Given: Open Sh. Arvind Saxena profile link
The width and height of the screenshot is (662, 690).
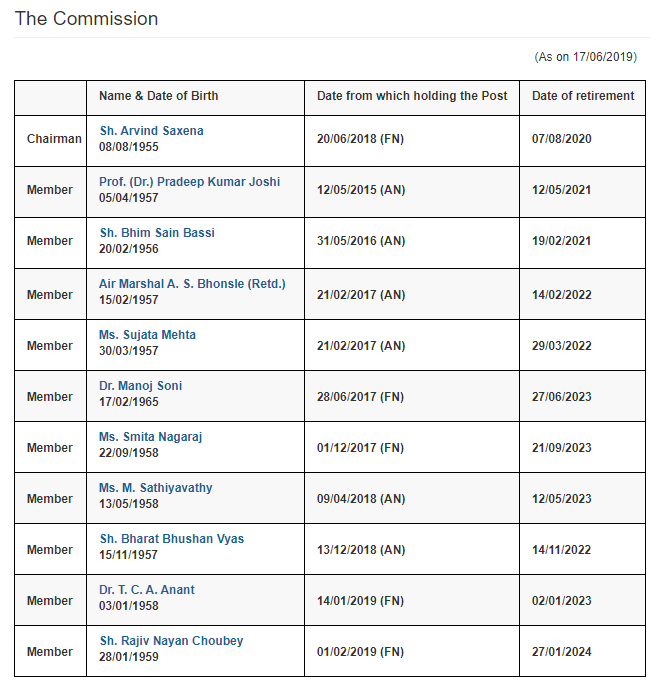Looking at the screenshot, I should pos(151,131).
